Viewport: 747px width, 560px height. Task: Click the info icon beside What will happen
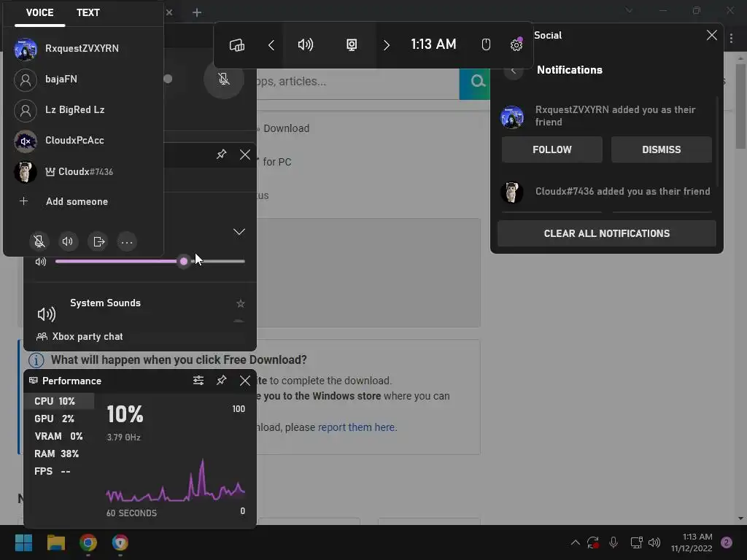(36, 360)
